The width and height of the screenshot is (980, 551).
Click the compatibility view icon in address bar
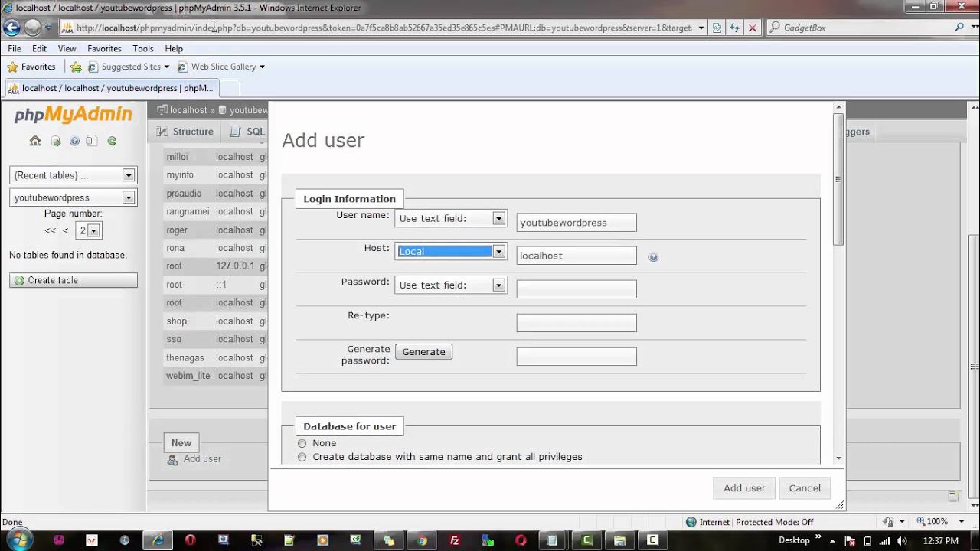(717, 28)
